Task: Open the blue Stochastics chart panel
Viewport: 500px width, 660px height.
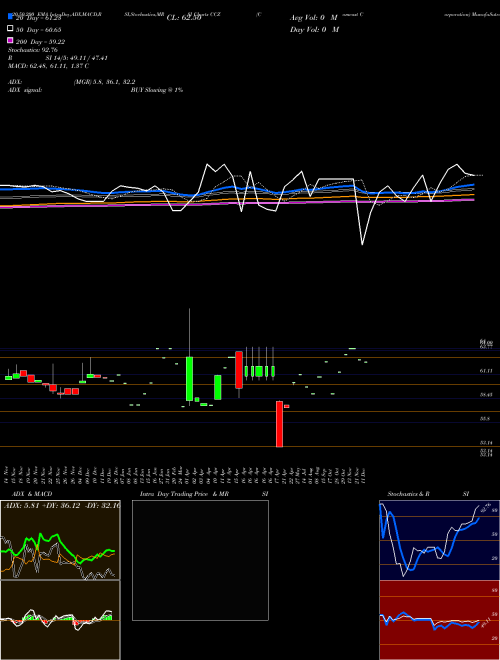Action: pos(439,540)
